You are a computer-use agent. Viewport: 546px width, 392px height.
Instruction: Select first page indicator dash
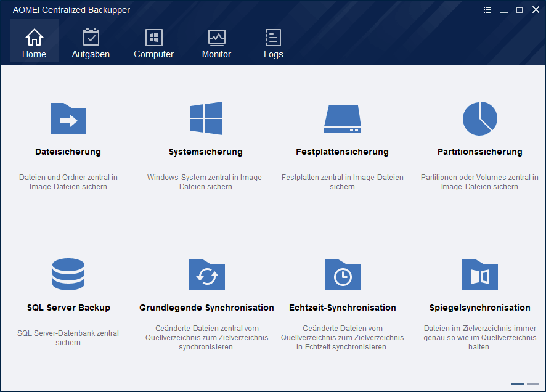[x=518, y=384]
